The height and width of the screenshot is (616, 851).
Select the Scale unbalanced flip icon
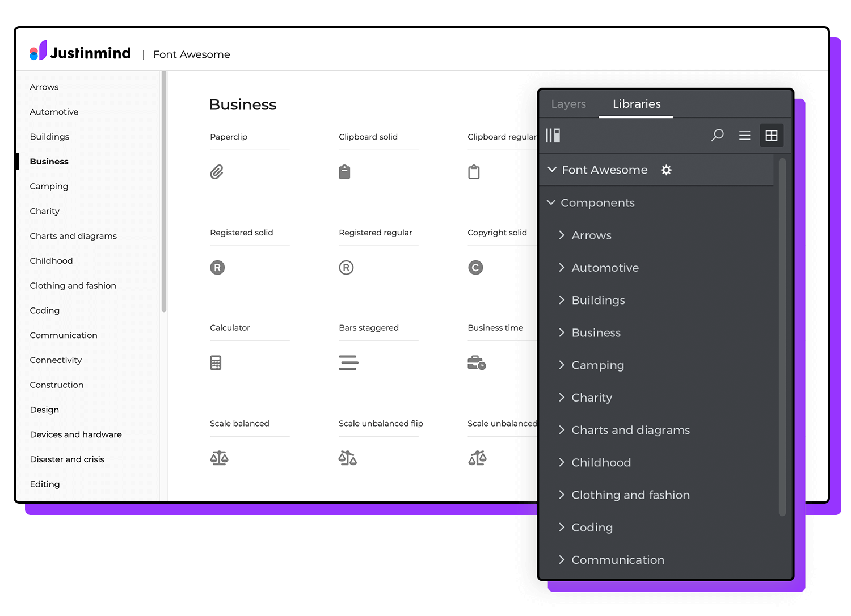point(348,458)
